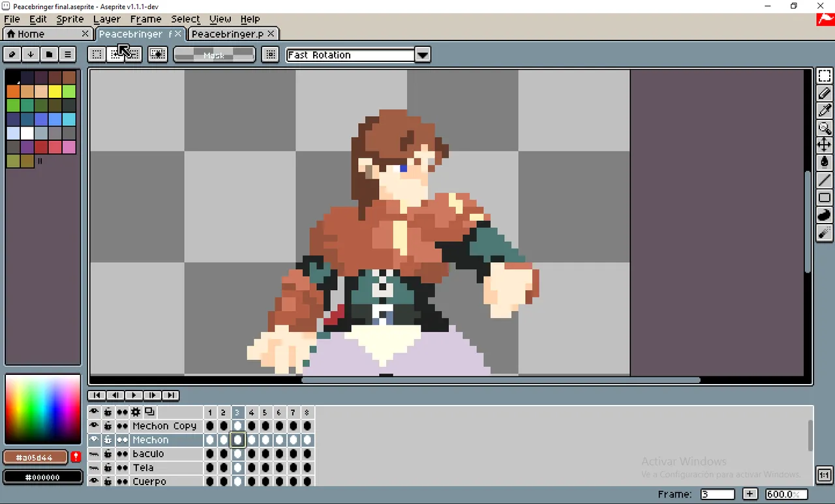Image resolution: width=835 pixels, height=504 pixels.
Task: Hide the Mechon Copy layer
Action: 95,426
